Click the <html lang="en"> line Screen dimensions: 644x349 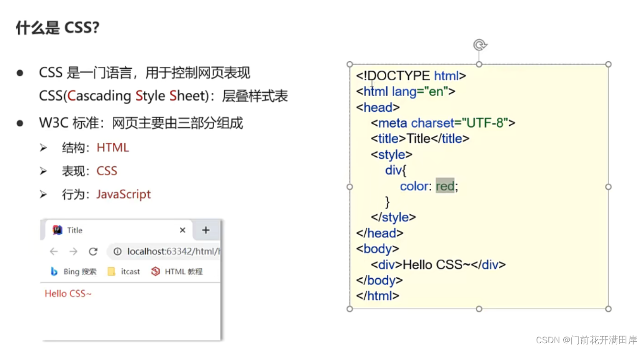pyautogui.click(x=405, y=91)
